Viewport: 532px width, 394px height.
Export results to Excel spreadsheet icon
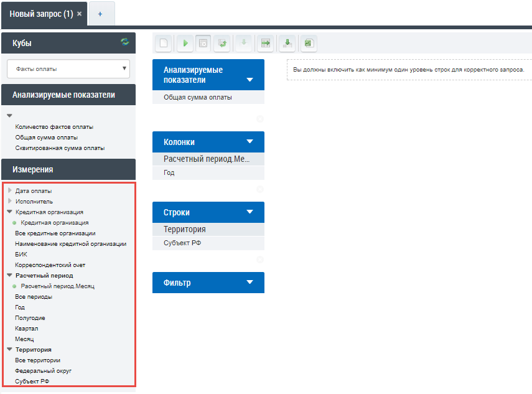[x=308, y=43]
